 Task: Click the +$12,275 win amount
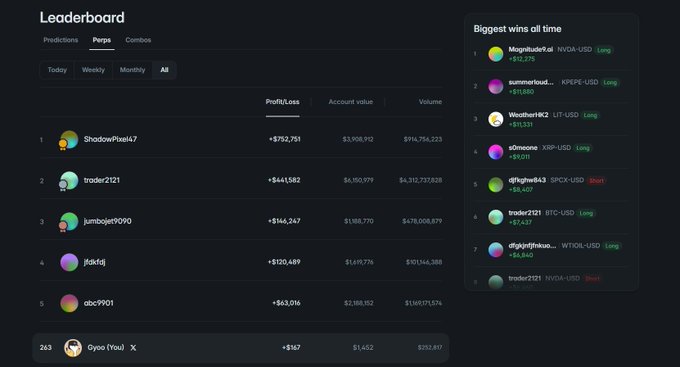tap(522, 59)
